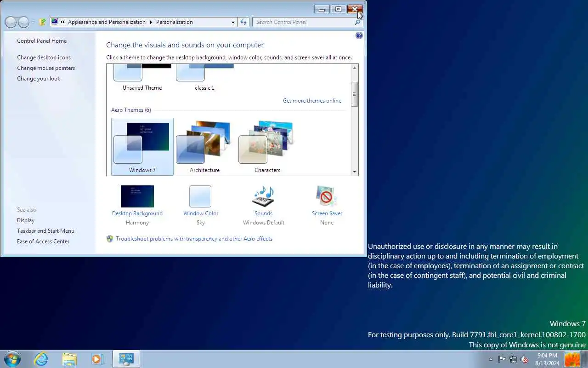Open Ease of Access Center link

43,241
